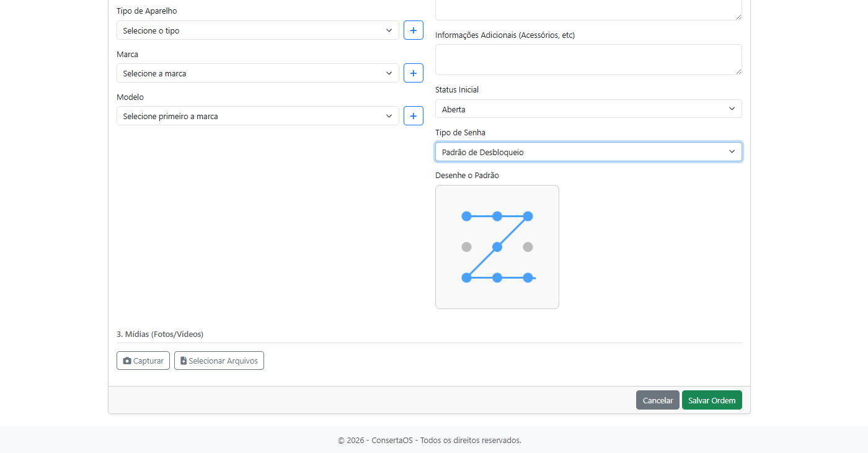Open the Tipo de Aparelho dropdown
Viewport: 868px width, 453px height.
point(257,30)
